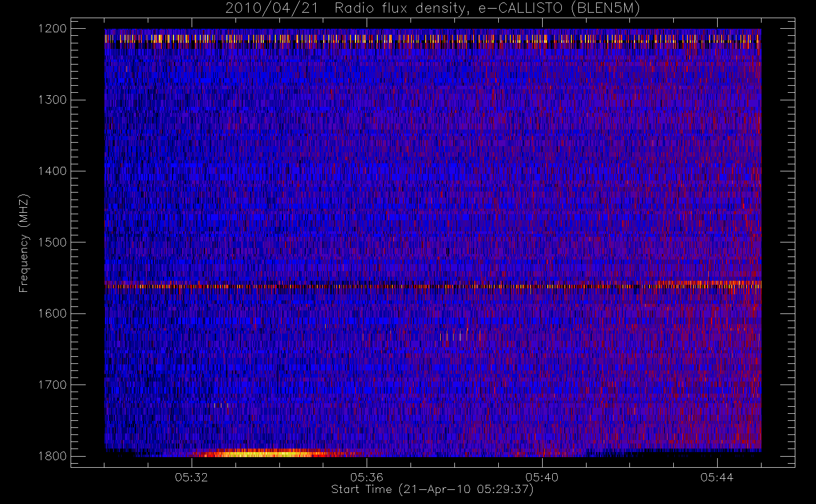The image size is (816, 504).
Task: Click the 'Frequency (MHz)' axis label
Action: point(23,243)
